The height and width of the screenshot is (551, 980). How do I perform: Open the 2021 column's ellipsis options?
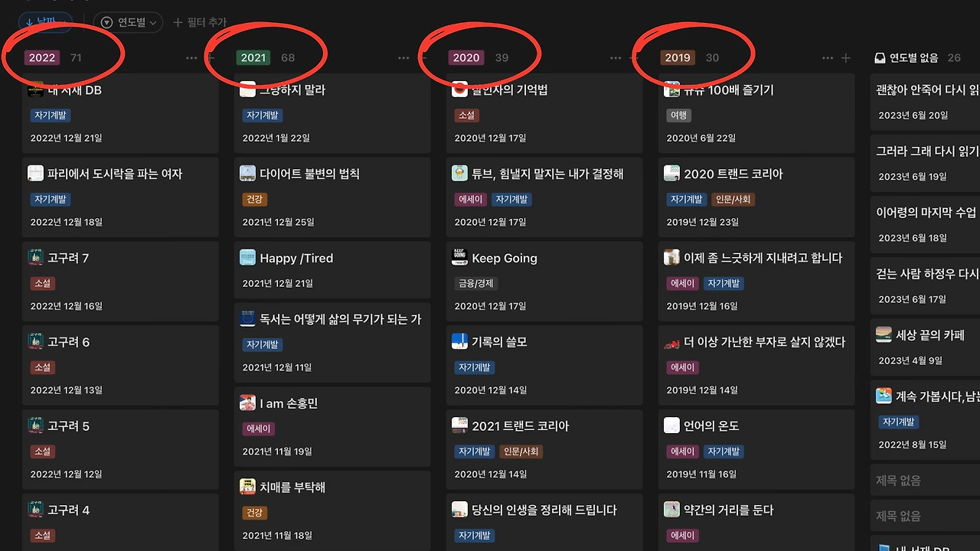click(x=403, y=58)
